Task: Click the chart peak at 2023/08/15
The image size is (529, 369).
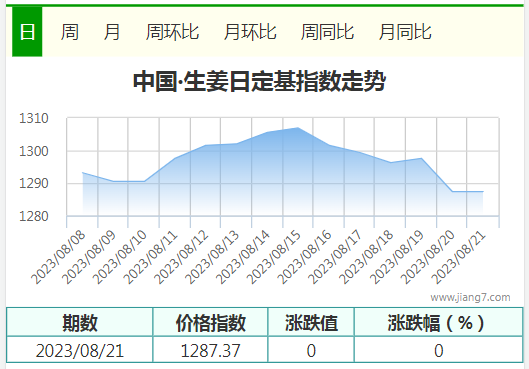Action: tap(298, 127)
